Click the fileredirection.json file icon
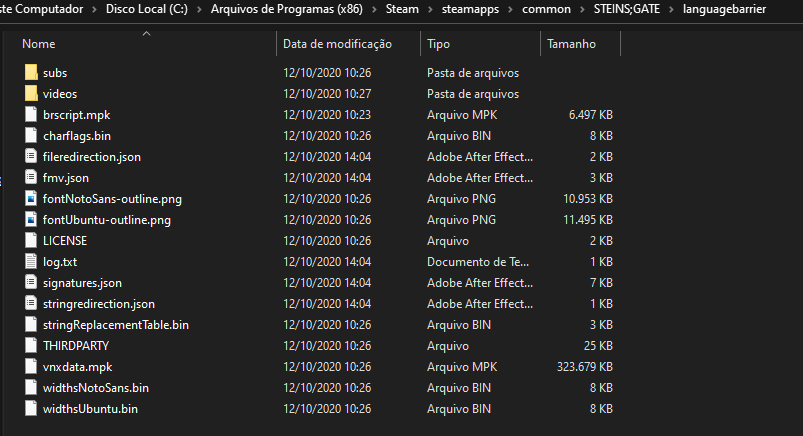 click(x=31, y=156)
